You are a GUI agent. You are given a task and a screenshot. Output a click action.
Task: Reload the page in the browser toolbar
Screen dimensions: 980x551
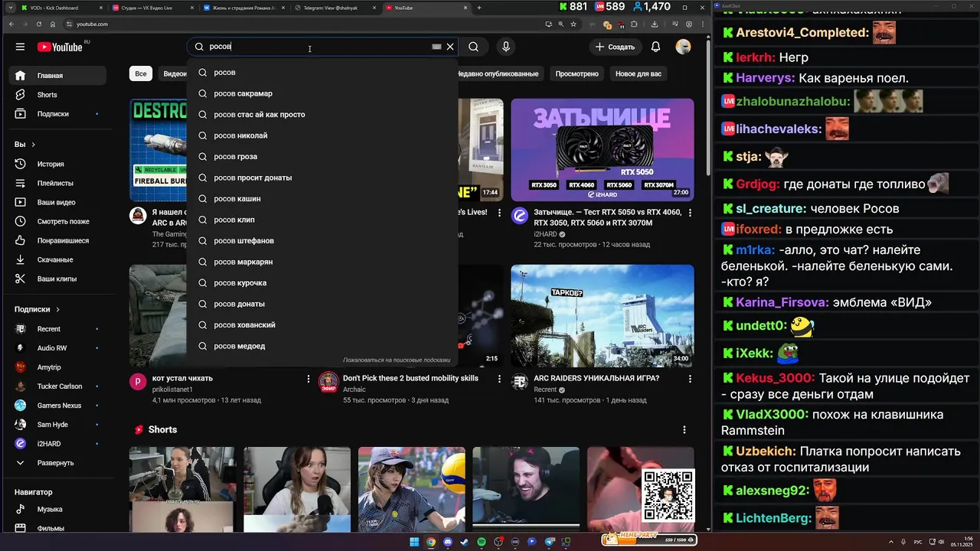(39, 24)
